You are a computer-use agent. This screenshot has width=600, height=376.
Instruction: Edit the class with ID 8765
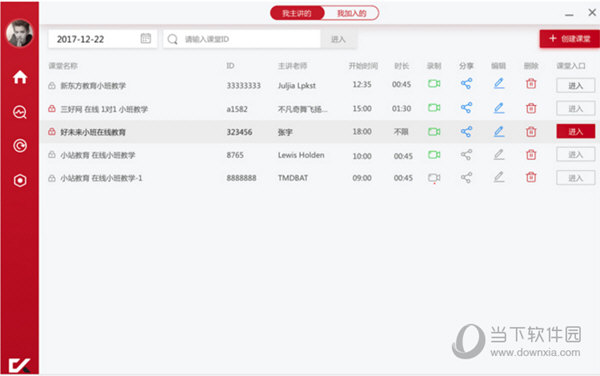click(499, 155)
